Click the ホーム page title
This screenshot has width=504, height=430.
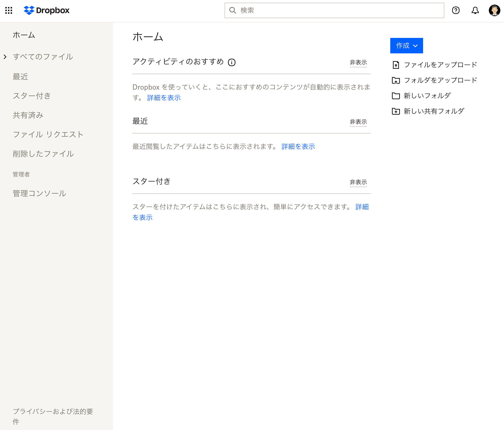[148, 37]
